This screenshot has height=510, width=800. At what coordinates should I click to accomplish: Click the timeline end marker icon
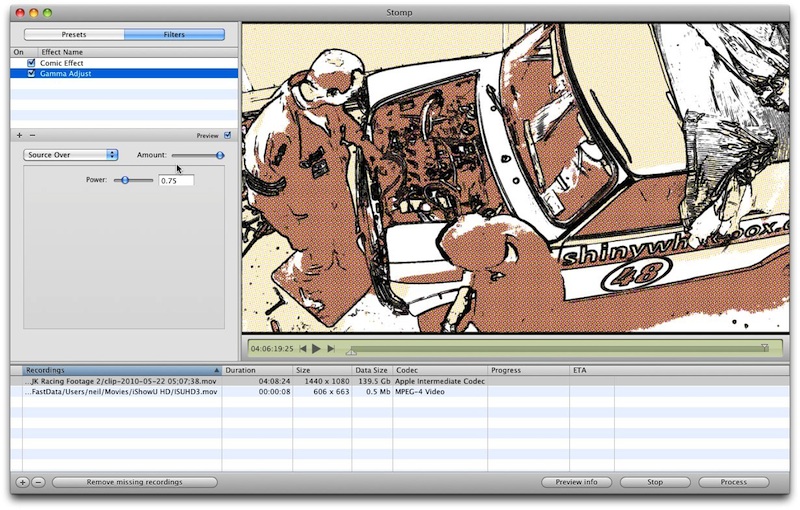[765, 348]
